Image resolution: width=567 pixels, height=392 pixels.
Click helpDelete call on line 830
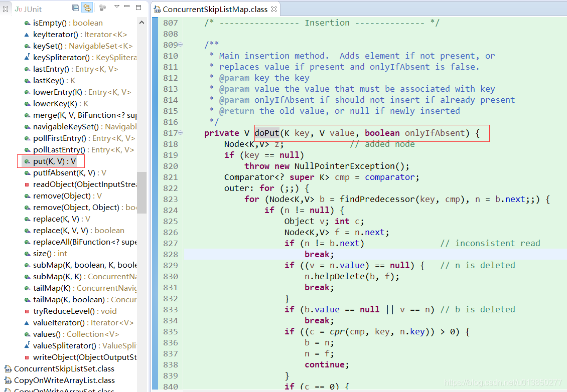(x=340, y=277)
